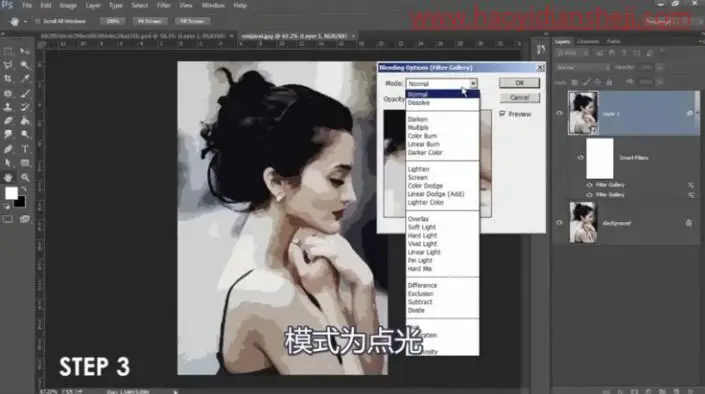Screen dimensions: 705x394
Task: Choose Overlay from mode list
Action: [x=418, y=219]
